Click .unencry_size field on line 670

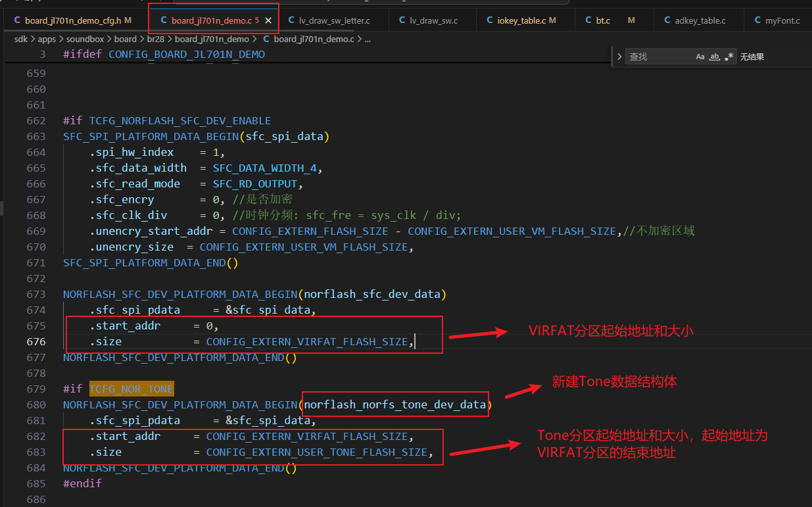[x=131, y=247]
